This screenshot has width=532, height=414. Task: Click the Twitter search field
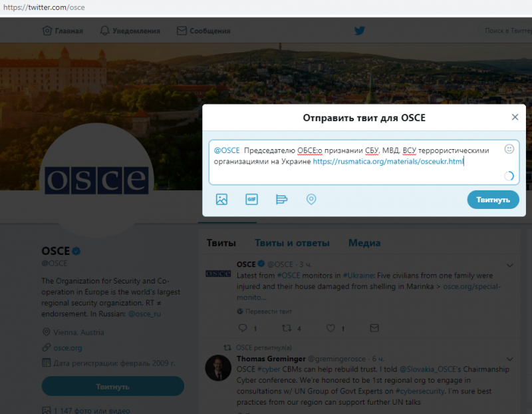[505, 31]
